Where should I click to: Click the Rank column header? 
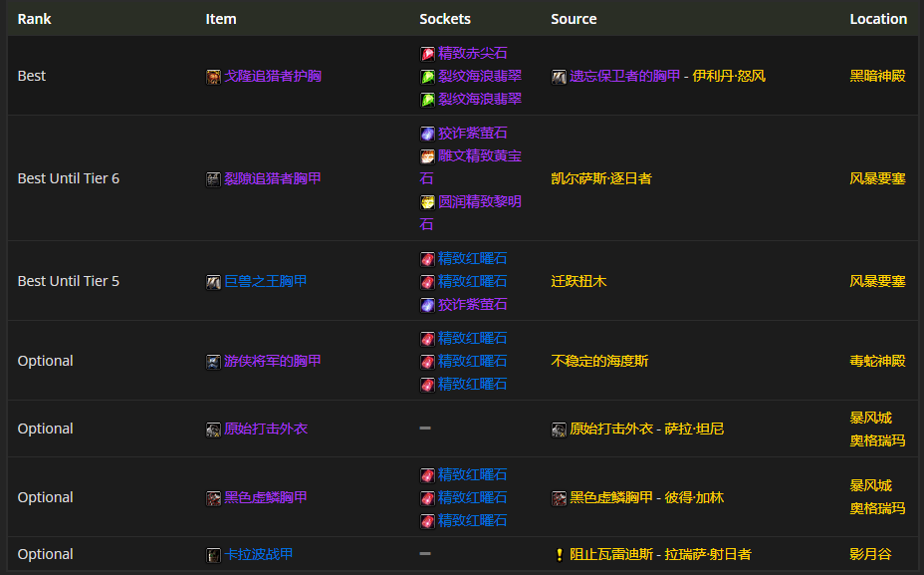point(34,19)
